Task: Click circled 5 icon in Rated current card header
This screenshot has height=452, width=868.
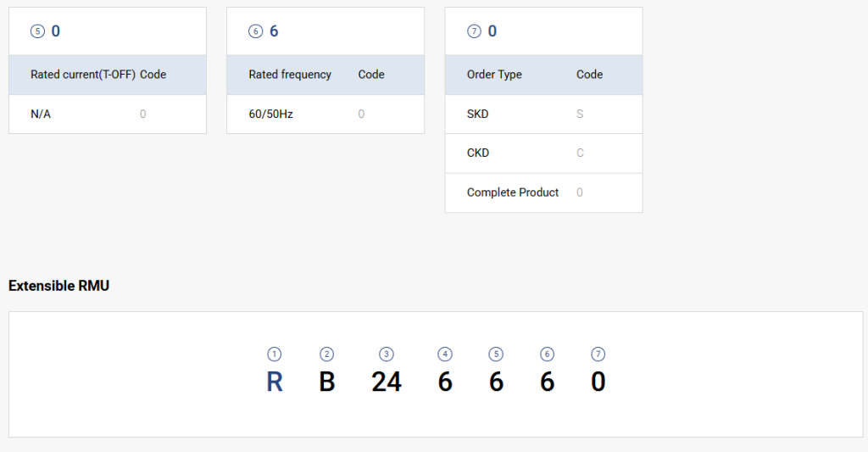Action: [x=36, y=31]
